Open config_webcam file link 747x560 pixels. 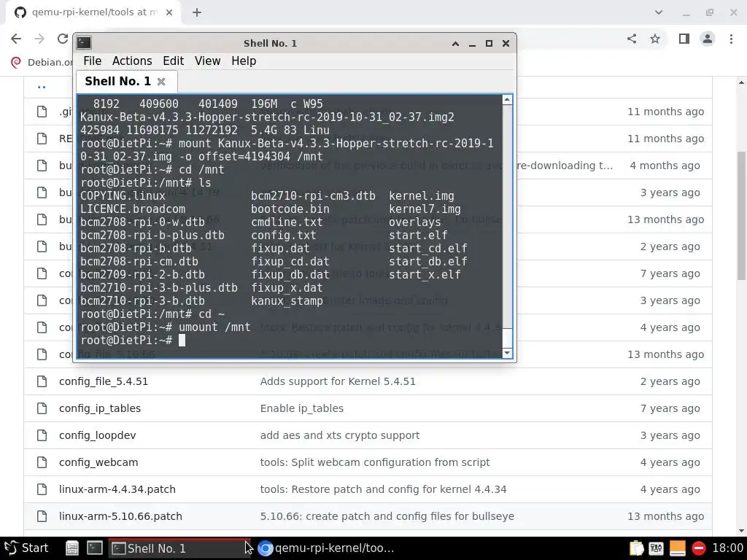(98, 462)
